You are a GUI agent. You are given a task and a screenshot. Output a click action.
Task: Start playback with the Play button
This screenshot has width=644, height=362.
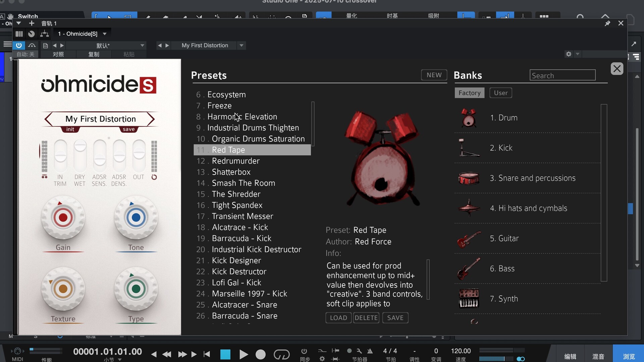[244, 354]
